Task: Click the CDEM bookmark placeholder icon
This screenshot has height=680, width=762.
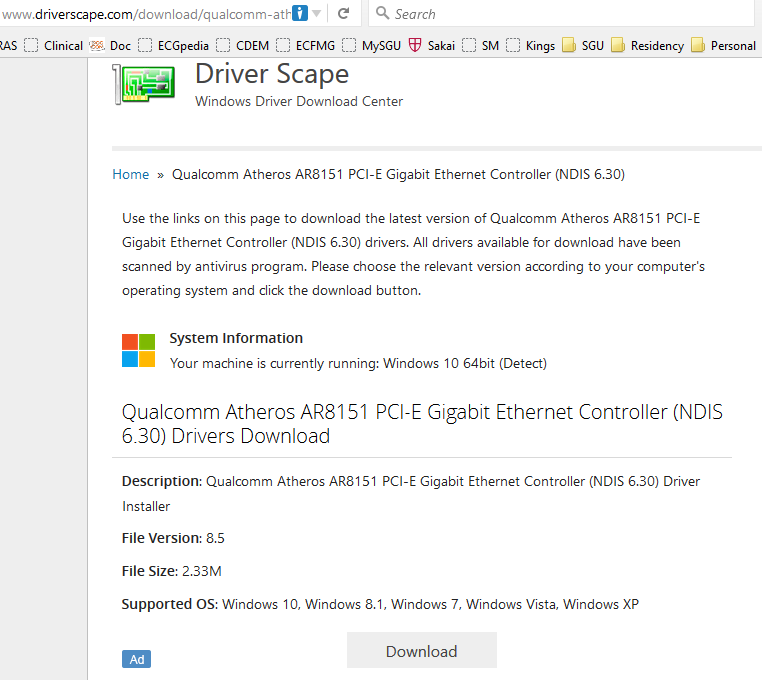Action: [x=223, y=45]
